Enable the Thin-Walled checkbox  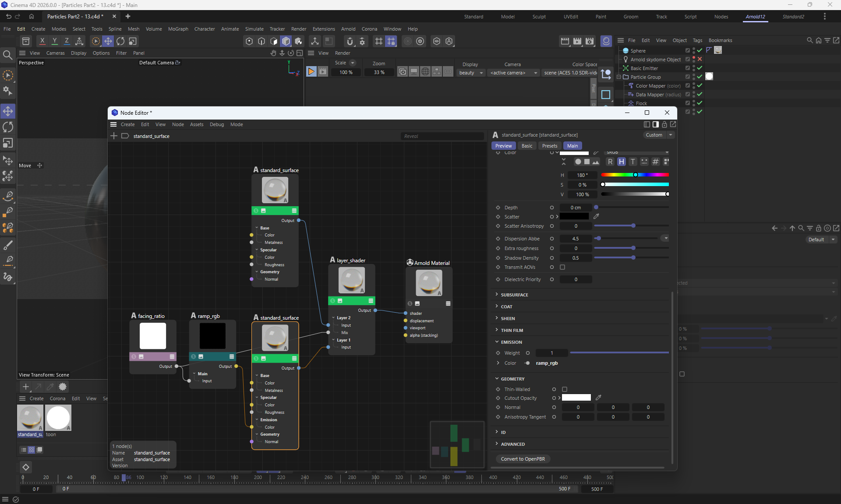coord(565,389)
